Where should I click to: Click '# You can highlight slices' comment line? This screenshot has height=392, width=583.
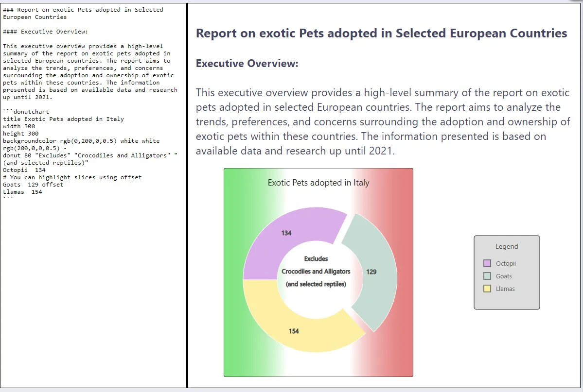click(72, 177)
